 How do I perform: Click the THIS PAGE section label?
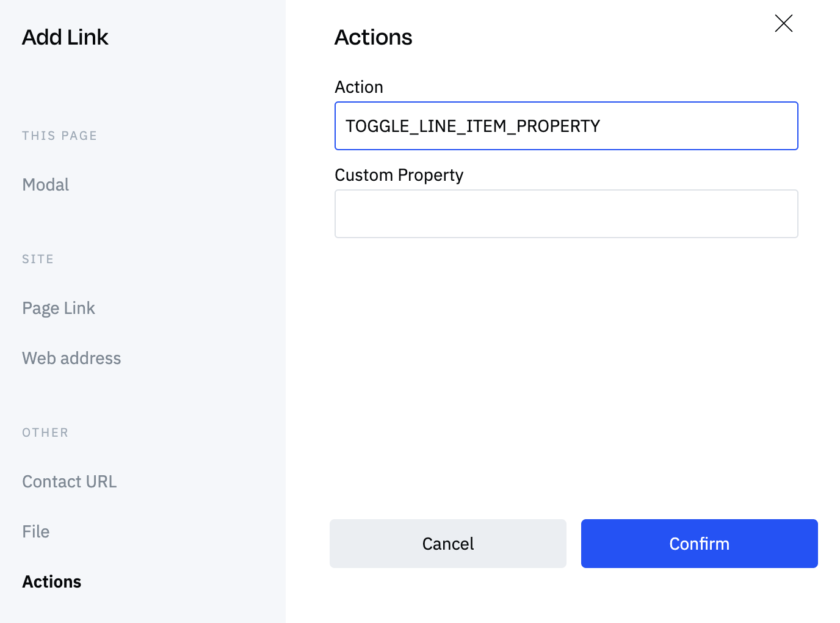59,136
